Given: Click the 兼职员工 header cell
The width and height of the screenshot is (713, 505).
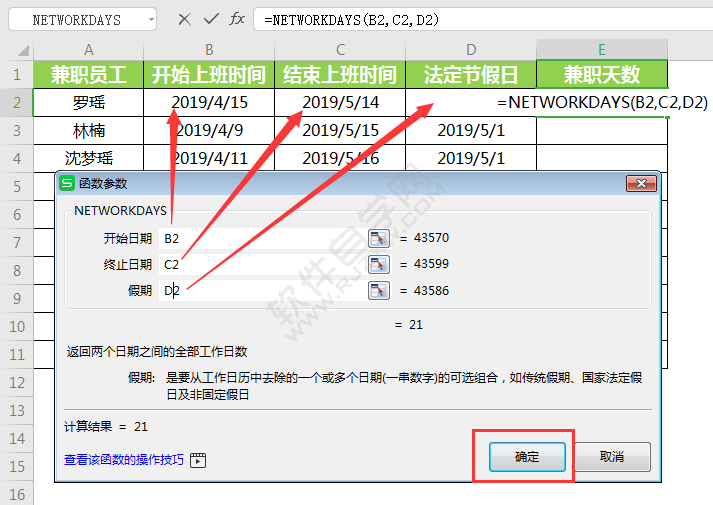Looking at the screenshot, I should (x=89, y=75).
